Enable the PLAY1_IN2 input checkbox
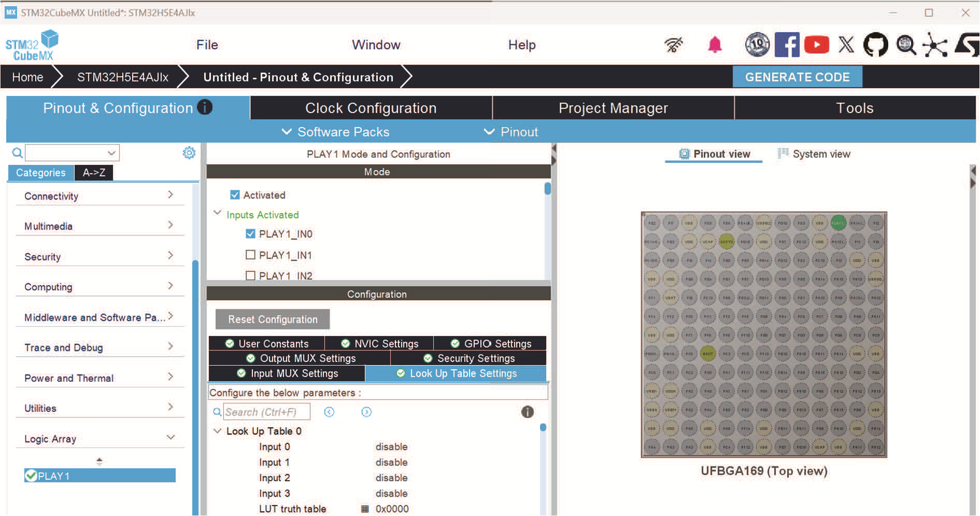The height and width of the screenshot is (516, 980). [250, 275]
